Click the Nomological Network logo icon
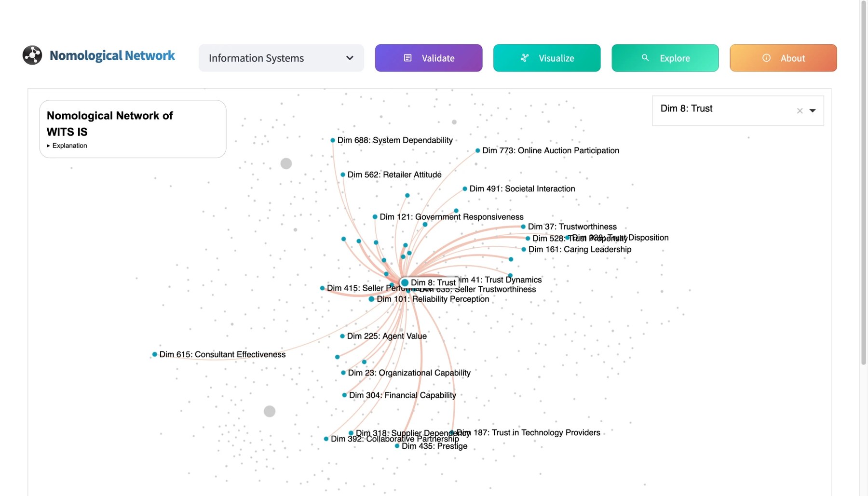868x496 pixels. 32,55
